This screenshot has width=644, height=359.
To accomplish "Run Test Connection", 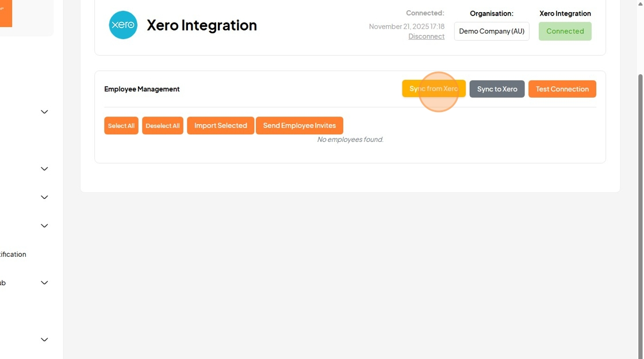I will click(x=562, y=89).
